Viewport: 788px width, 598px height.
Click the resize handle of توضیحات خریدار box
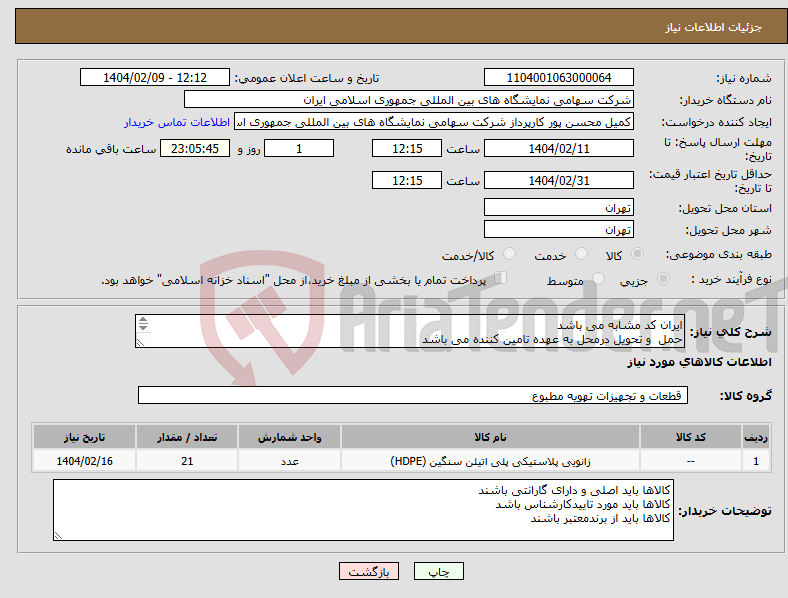(58, 536)
